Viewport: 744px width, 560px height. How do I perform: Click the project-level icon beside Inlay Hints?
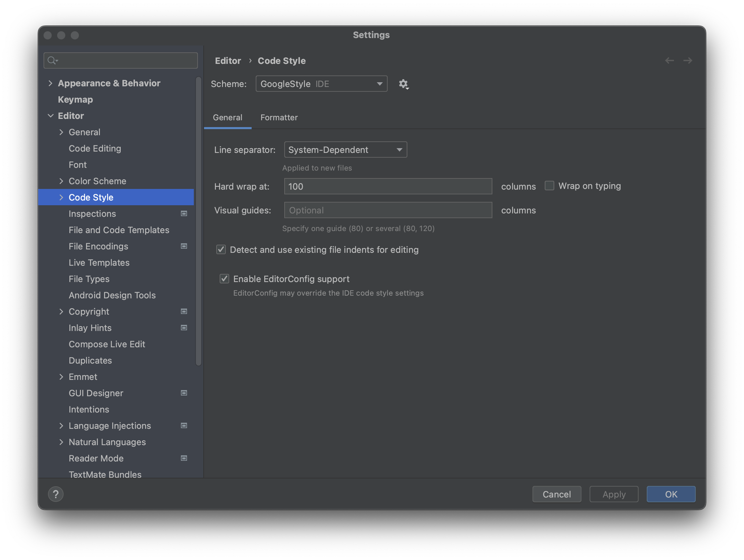point(184,328)
